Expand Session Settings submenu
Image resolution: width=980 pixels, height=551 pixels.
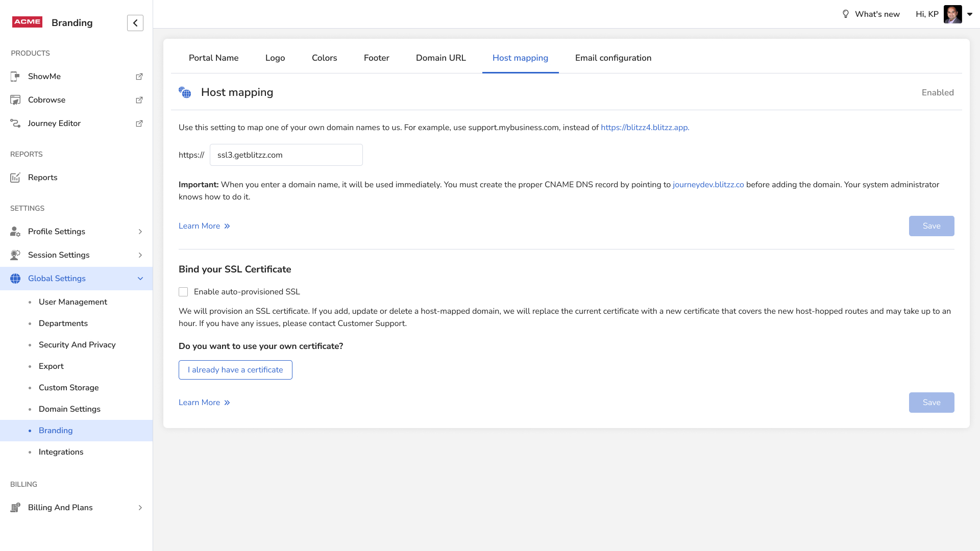pos(140,255)
